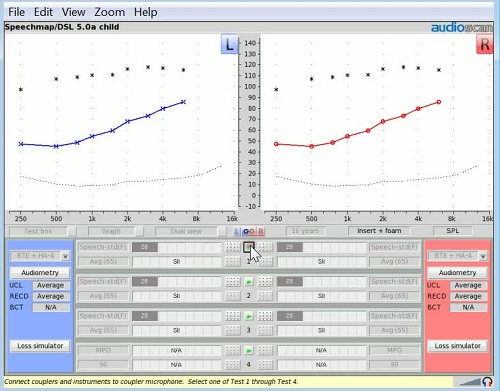500x391 pixels.
Task: Click RECD Average in the left panel
Action: tap(51, 296)
